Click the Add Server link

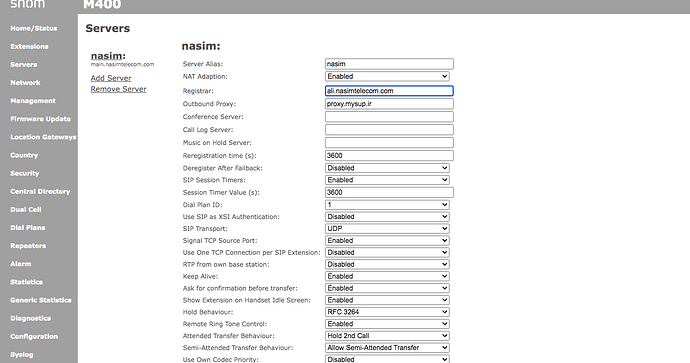point(111,78)
